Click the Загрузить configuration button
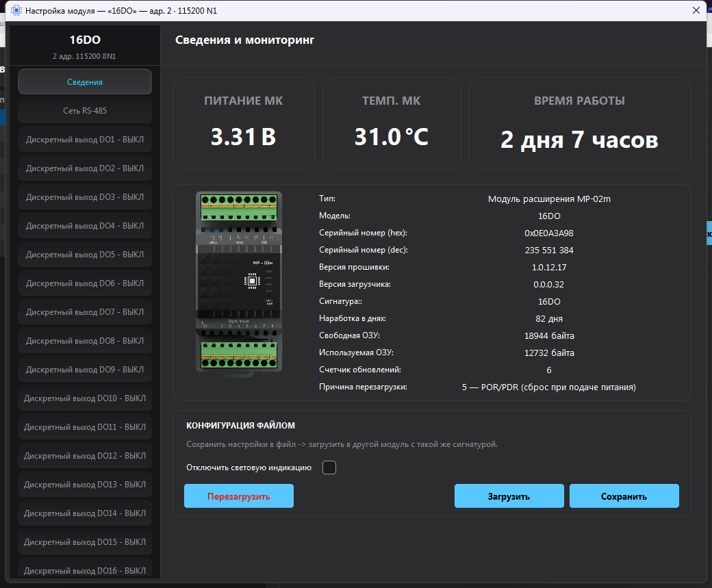The width and height of the screenshot is (712, 588). [509, 496]
